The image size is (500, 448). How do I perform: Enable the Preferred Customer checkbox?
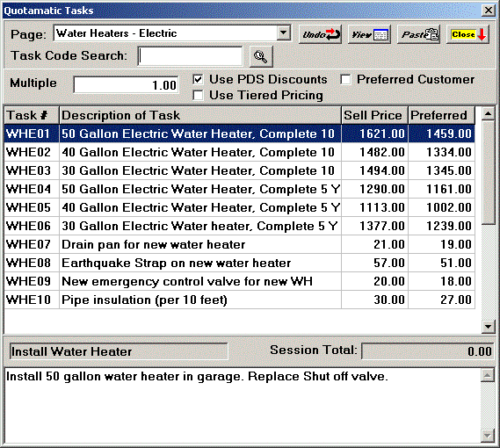coord(345,79)
